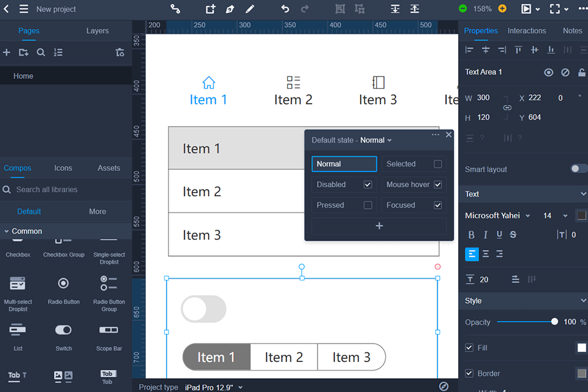588x392 pixels.
Task: Choose the add artboard tool
Action: point(210,9)
